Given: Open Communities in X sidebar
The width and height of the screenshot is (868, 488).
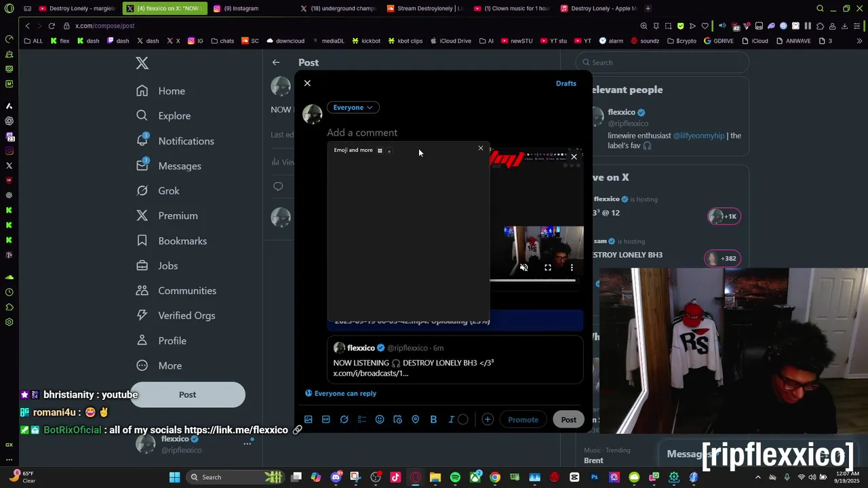Looking at the screenshot, I should pyautogui.click(x=176, y=291).
